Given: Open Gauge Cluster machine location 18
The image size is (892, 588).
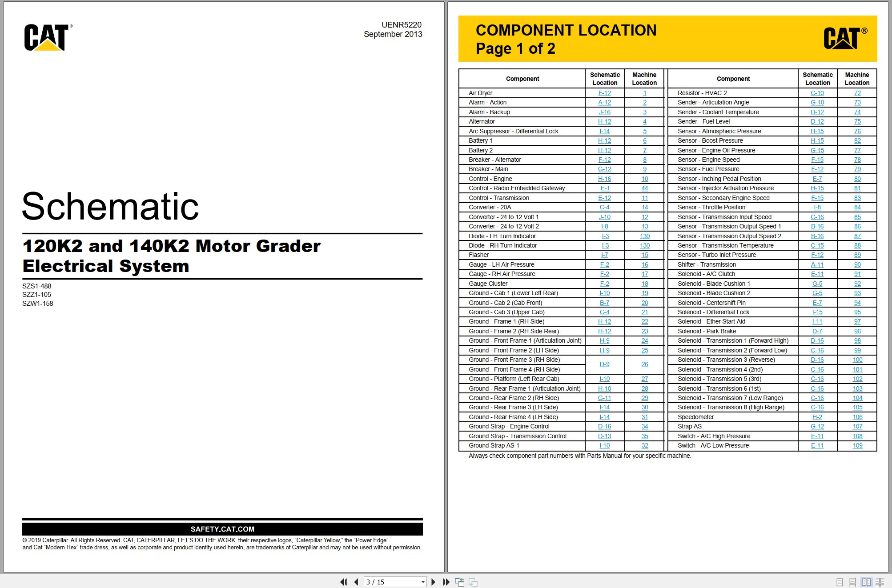Looking at the screenshot, I should pos(645,284).
